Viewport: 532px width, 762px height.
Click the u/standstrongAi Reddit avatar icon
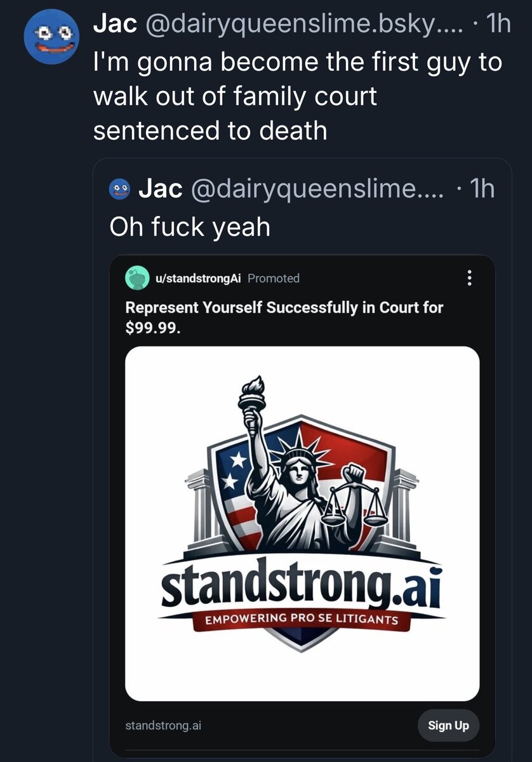point(135,278)
